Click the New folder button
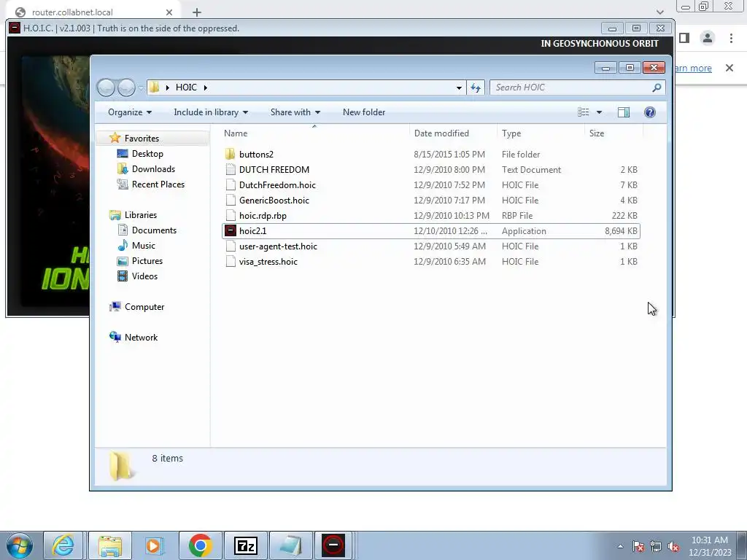The width and height of the screenshot is (747, 560). (364, 112)
